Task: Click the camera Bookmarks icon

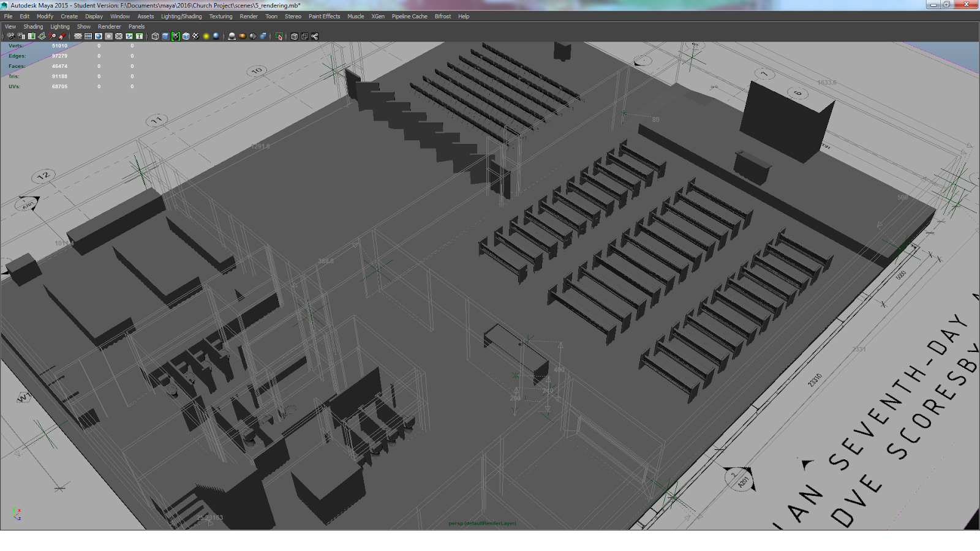Action: [31, 36]
